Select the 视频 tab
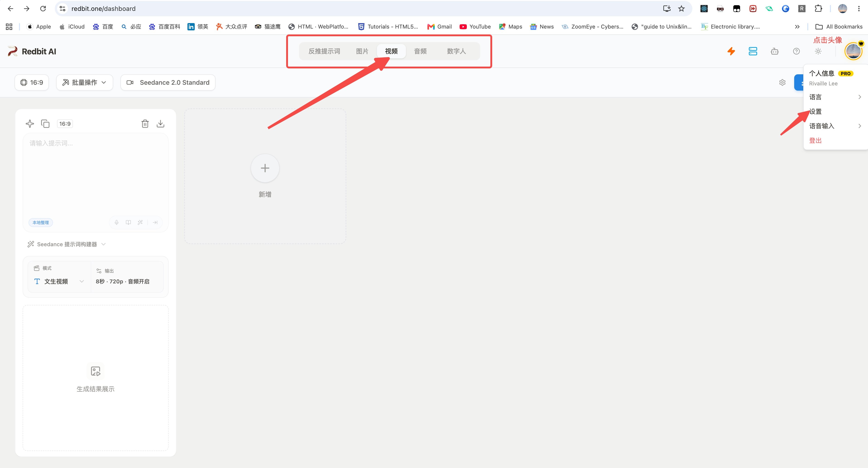The image size is (868, 468). pos(391,51)
